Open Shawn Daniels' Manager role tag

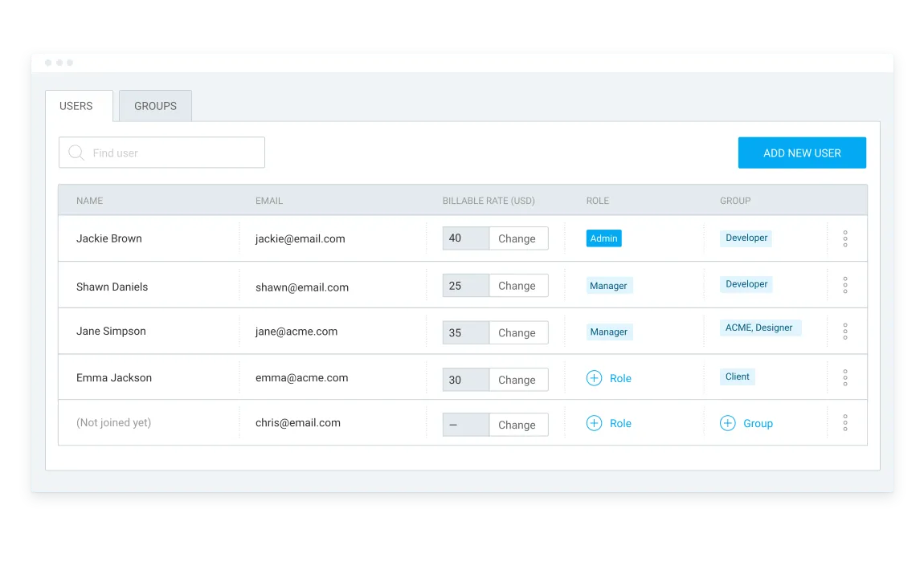609,286
